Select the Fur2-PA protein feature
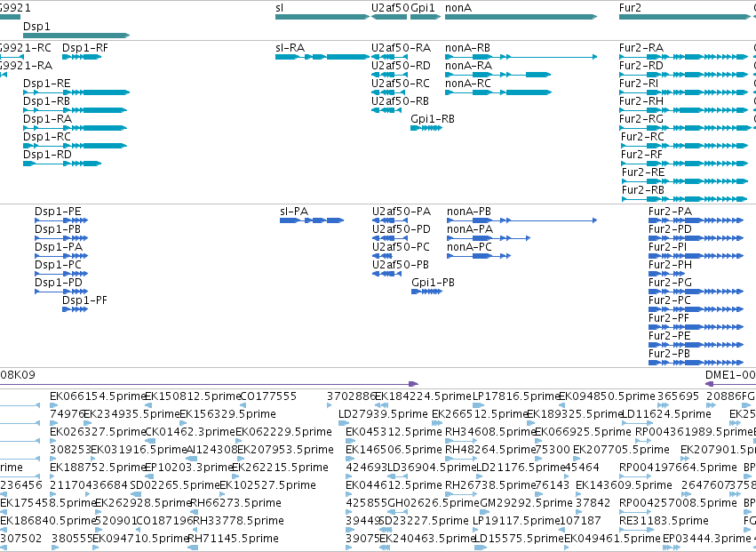The width and height of the screenshot is (756, 552). click(x=696, y=220)
